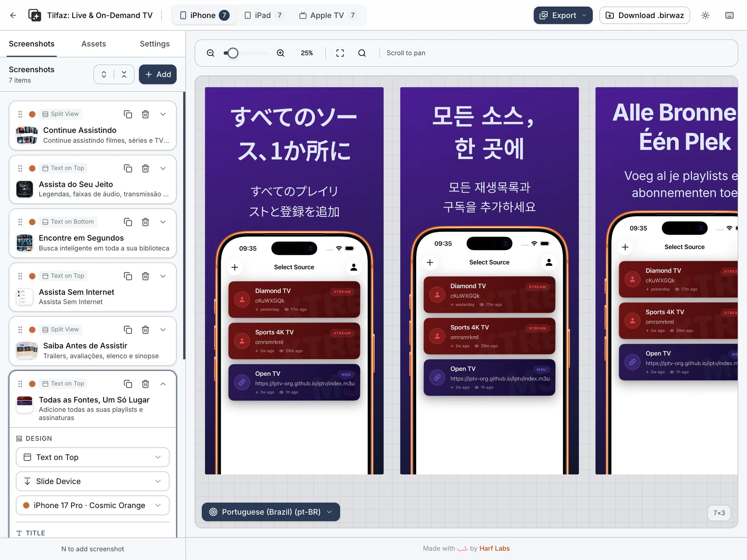Image resolution: width=747 pixels, height=560 pixels.
Task: Collapse the Todas as Fontes screenshot card
Action: 163,384
